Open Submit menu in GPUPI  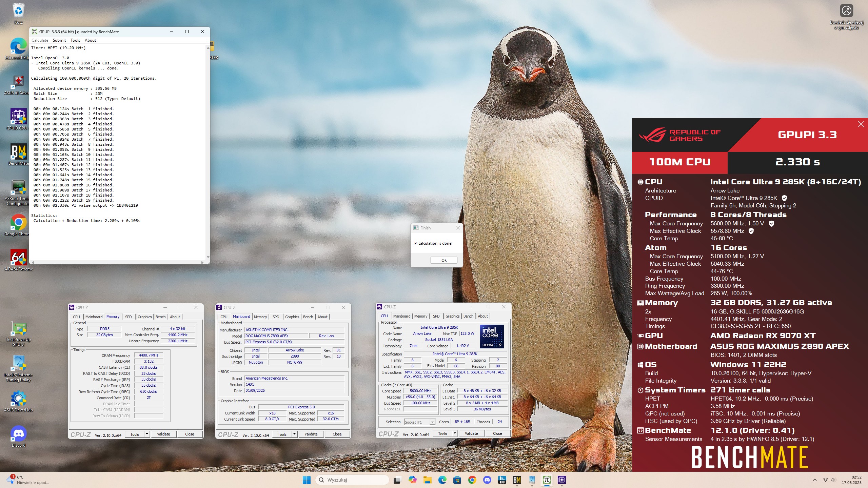(59, 40)
